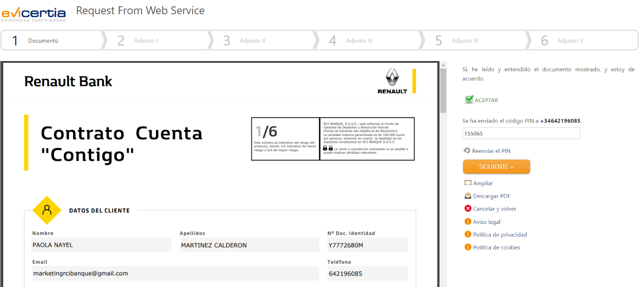Click the Descargar PDF download icon
Viewport: 644px width, 287px height.
tap(468, 196)
